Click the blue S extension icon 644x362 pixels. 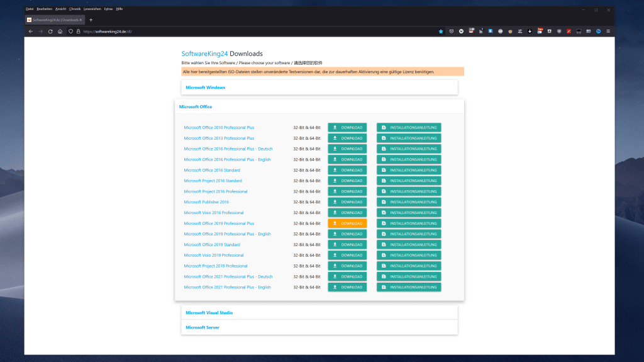point(491,31)
